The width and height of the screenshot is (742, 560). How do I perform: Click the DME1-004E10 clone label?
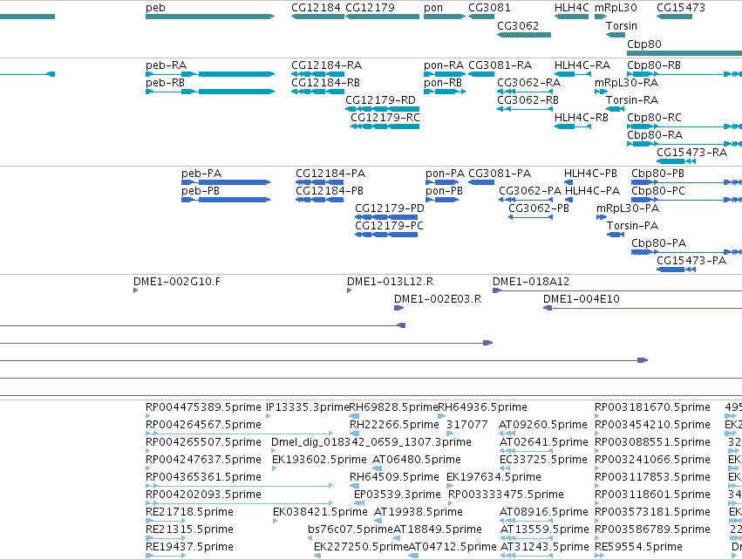click(581, 299)
